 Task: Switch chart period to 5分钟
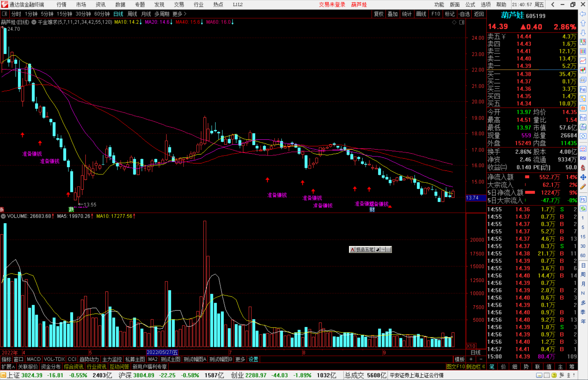(47, 14)
